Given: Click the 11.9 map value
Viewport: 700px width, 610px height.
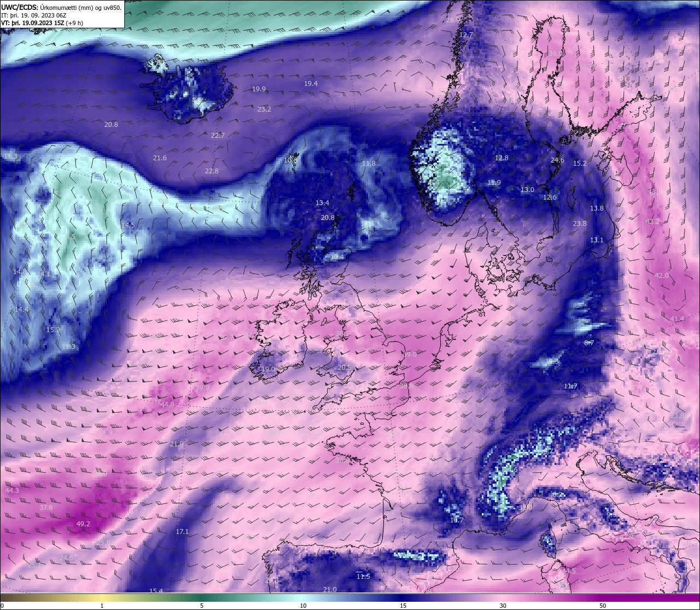Looking at the screenshot, I should click(x=494, y=182).
